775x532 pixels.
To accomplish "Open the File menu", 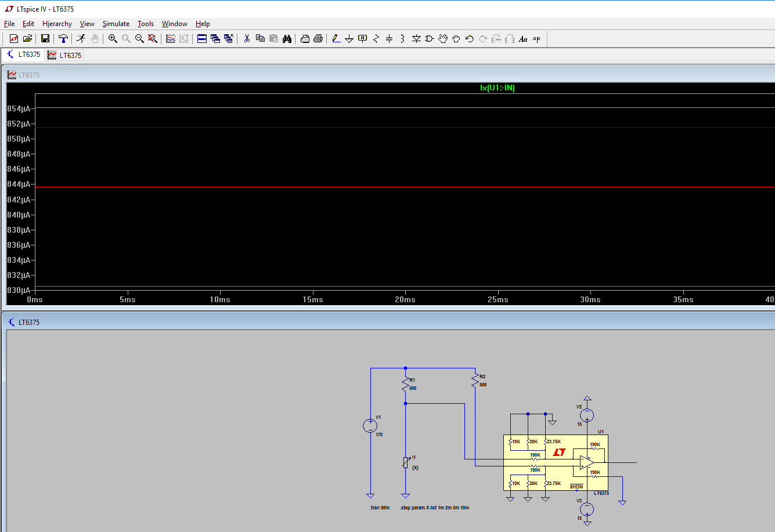I will pyautogui.click(x=9, y=24).
